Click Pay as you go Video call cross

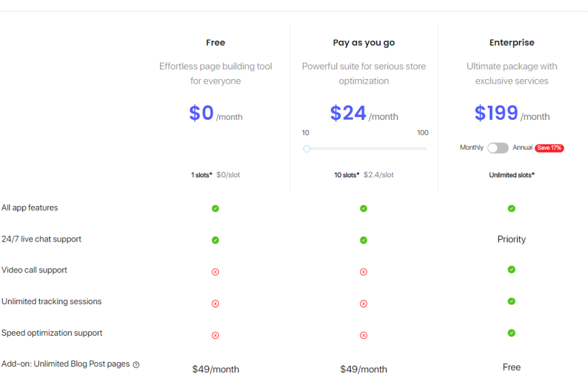coord(363,272)
